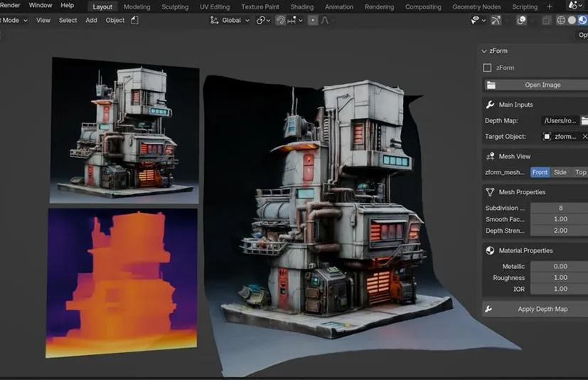Collapse the zForm panel
Image resolution: width=588 pixels, height=380 pixels.
coord(484,51)
